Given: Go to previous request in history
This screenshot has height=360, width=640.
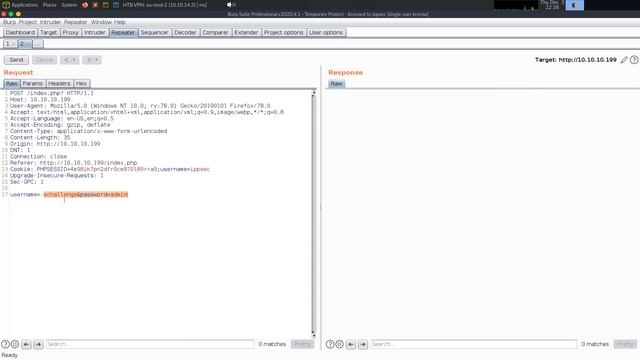Looking at the screenshot, I should pyautogui.click(x=69, y=60).
